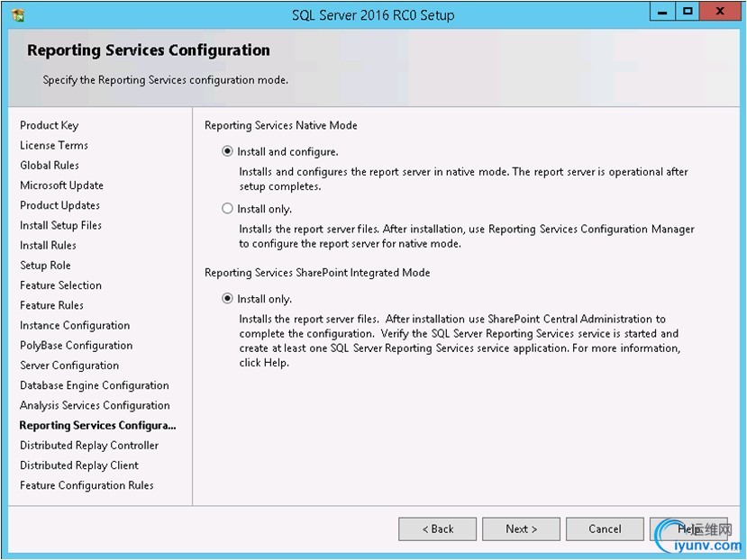747x560 pixels.
Task: Click the Feature Configuration Rules step
Action: (87, 485)
